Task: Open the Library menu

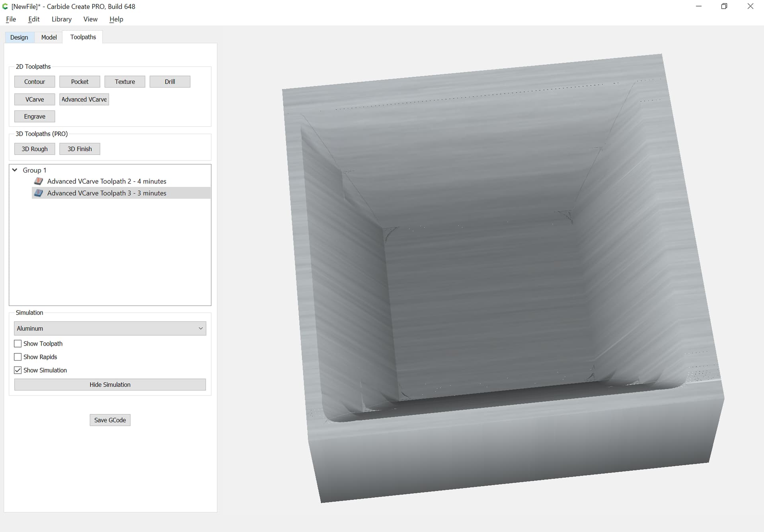Action: tap(62, 19)
